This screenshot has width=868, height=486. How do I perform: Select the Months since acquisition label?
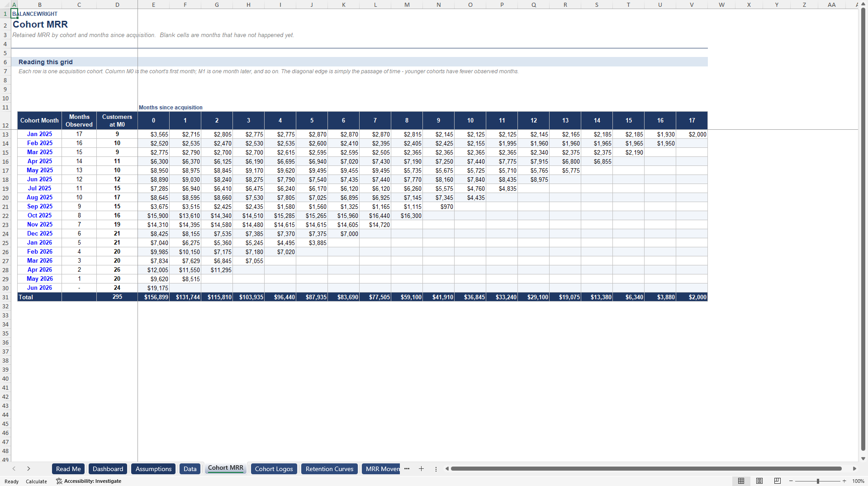point(171,108)
